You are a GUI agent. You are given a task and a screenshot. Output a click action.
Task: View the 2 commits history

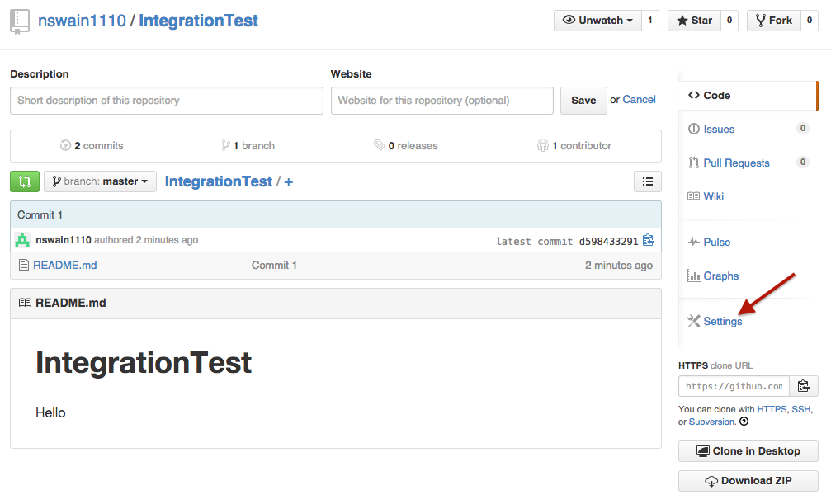point(92,146)
